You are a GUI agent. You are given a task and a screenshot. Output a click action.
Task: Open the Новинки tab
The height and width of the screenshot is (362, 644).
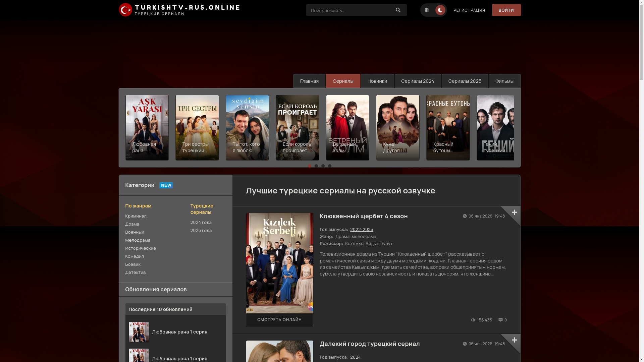[377, 81]
